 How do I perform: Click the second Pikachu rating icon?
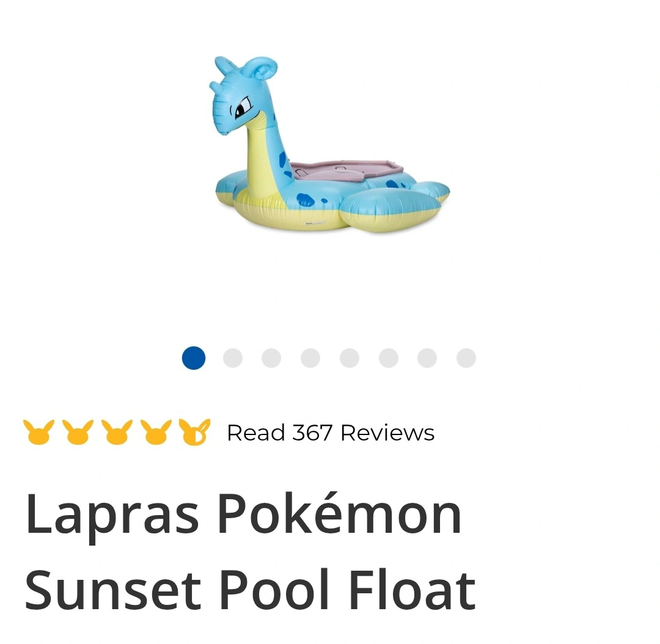coord(78,433)
